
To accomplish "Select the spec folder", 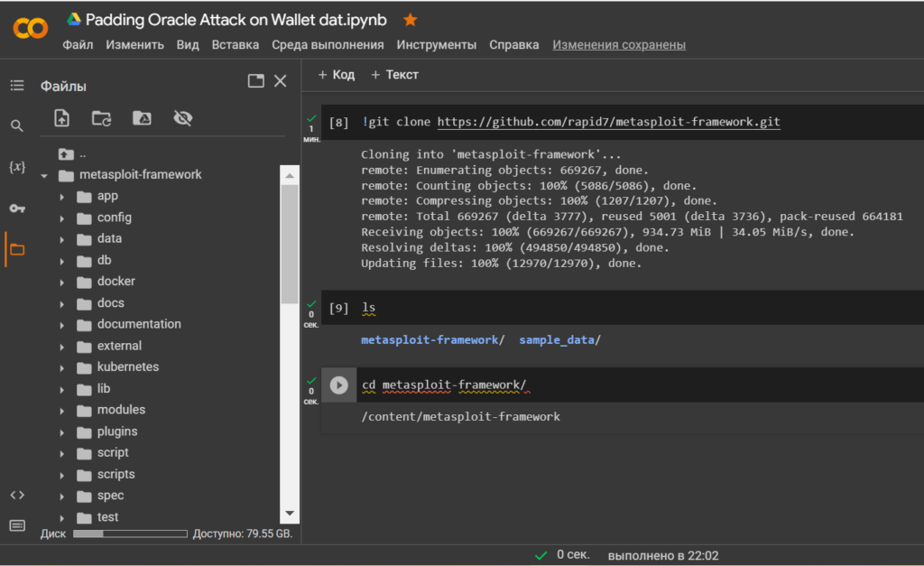I will [110, 496].
